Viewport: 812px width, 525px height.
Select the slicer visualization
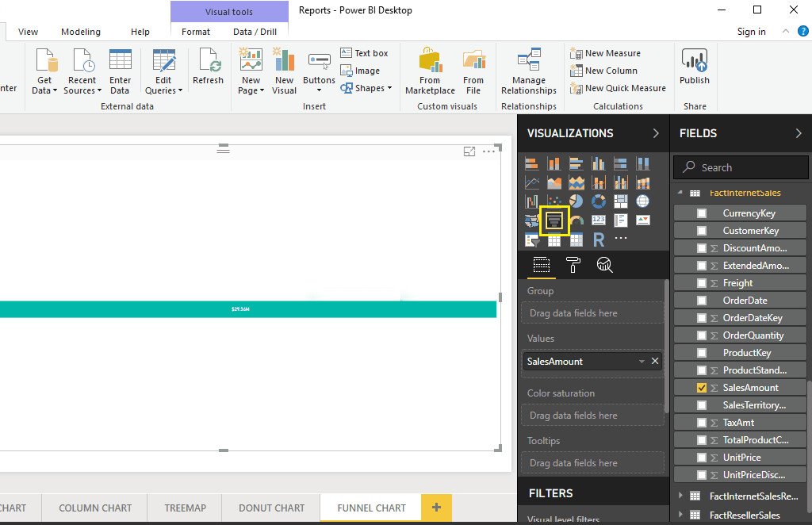532,240
